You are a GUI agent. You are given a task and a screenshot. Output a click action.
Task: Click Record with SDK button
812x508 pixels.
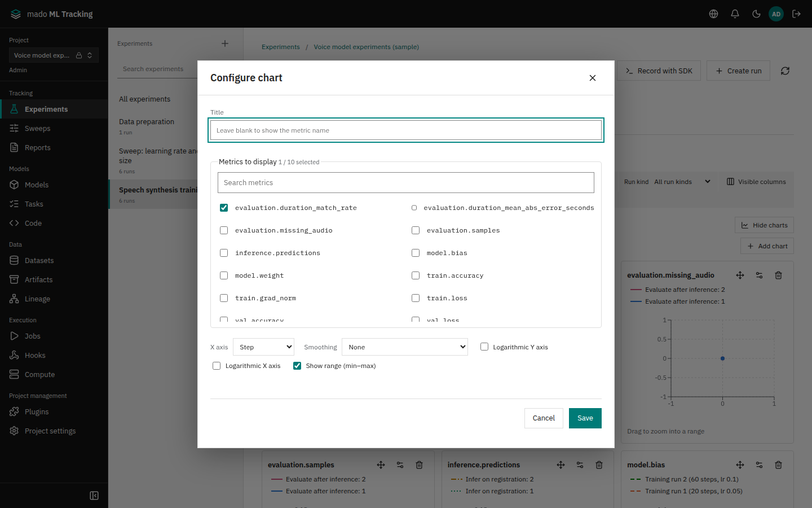tap(659, 71)
